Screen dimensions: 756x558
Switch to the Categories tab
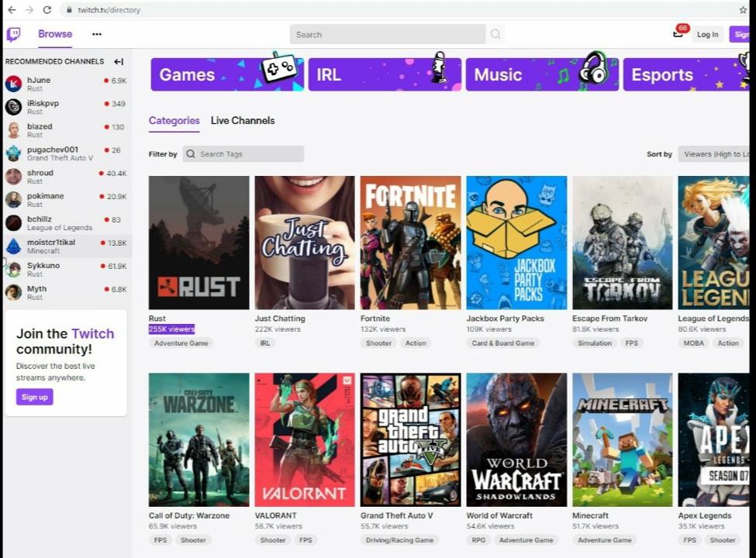(174, 120)
